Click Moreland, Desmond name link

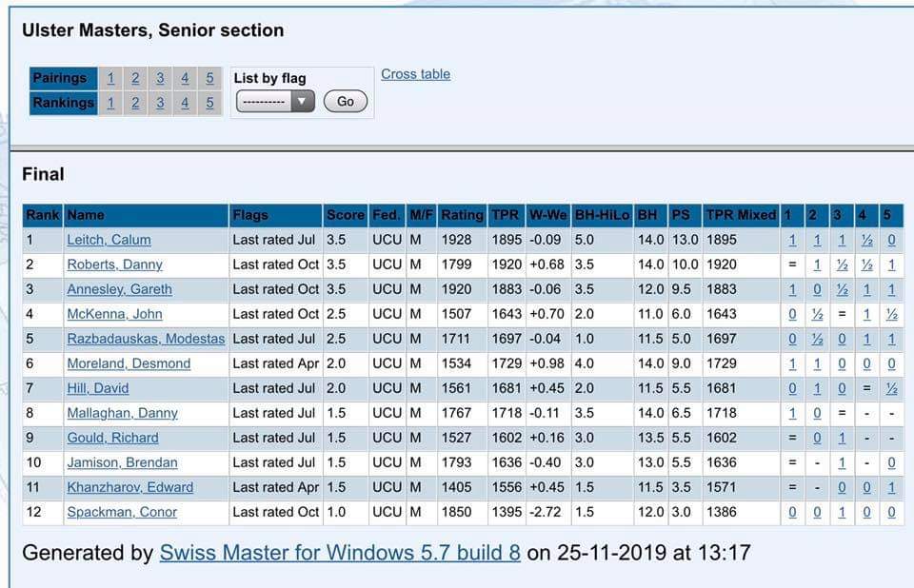[x=129, y=363]
